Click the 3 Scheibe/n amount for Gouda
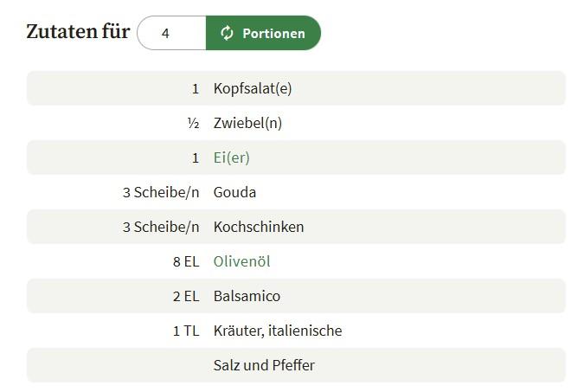 pyautogui.click(x=161, y=192)
